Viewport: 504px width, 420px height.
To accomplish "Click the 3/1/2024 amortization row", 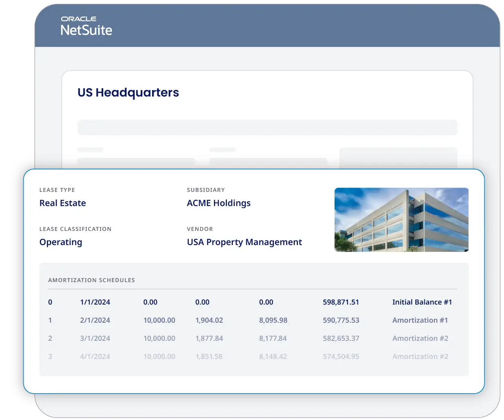I will coord(95,338).
